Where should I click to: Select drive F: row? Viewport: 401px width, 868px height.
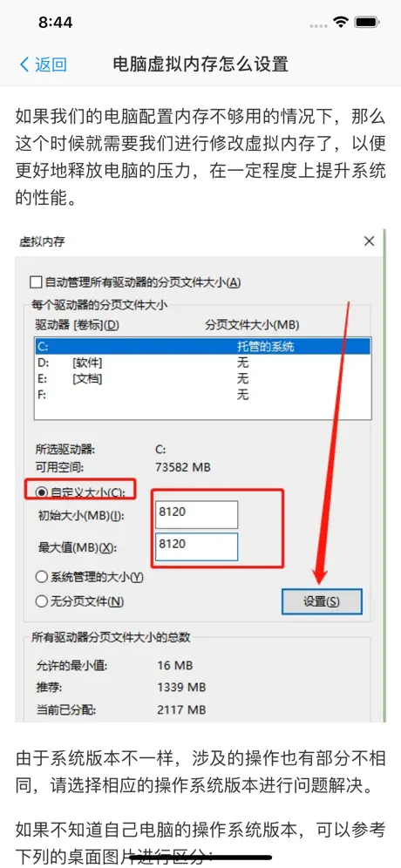(202, 396)
